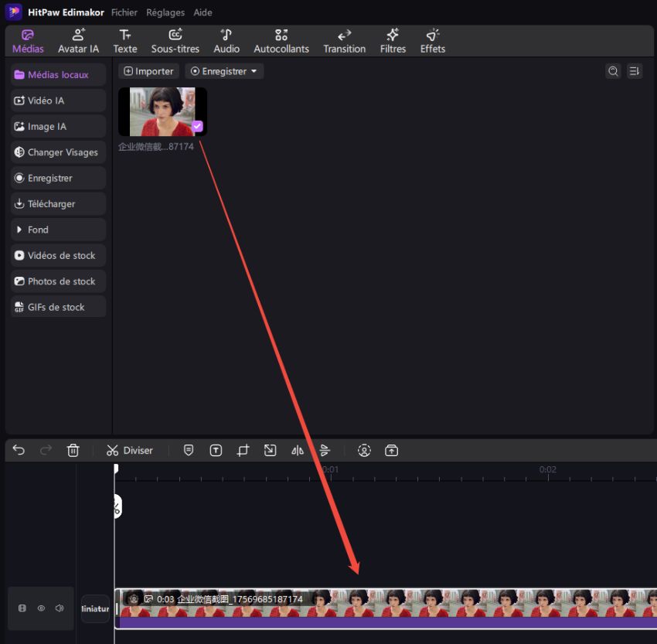Click the undo arrow in timeline toolbar
The width and height of the screenshot is (657, 644).
[x=19, y=450]
